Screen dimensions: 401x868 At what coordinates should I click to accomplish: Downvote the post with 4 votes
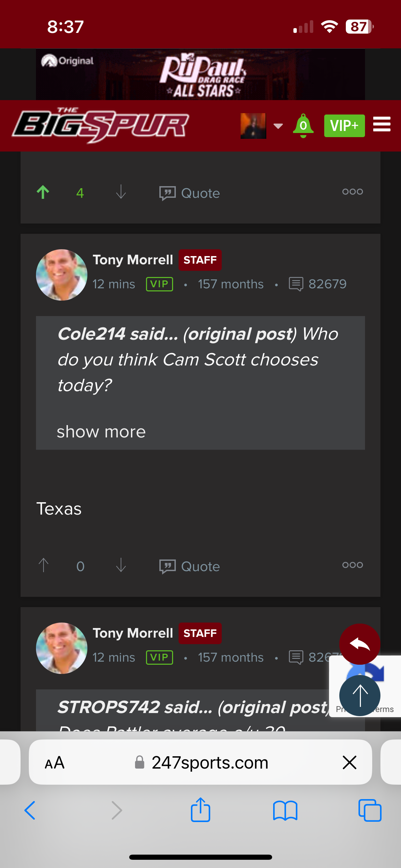point(121,192)
